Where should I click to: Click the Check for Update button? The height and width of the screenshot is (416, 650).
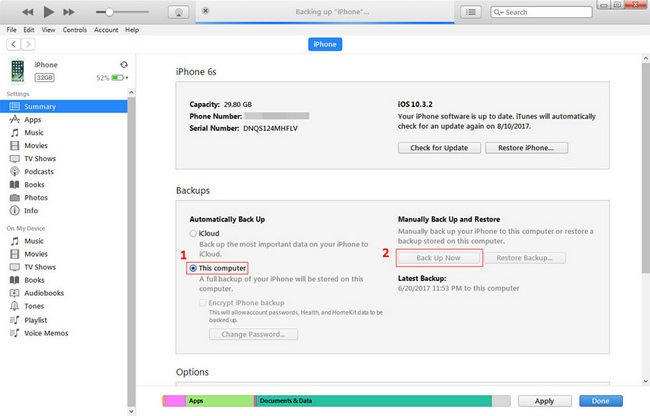439,148
